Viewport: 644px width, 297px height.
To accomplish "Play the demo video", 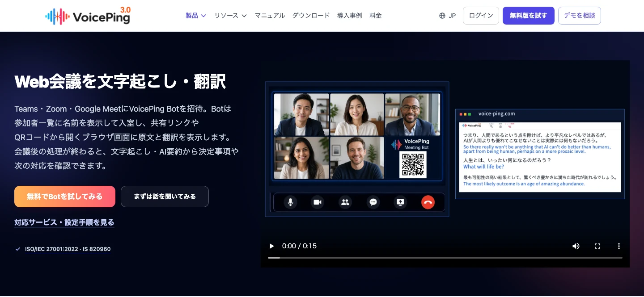I will [x=271, y=246].
